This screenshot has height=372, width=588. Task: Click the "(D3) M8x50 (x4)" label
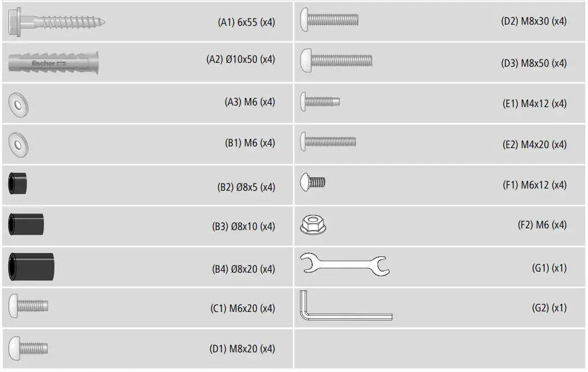pos(534,63)
